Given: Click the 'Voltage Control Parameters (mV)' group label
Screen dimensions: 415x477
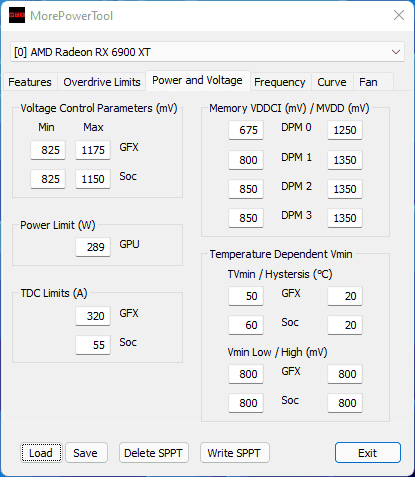Looking at the screenshot, I should pos(99,108).
